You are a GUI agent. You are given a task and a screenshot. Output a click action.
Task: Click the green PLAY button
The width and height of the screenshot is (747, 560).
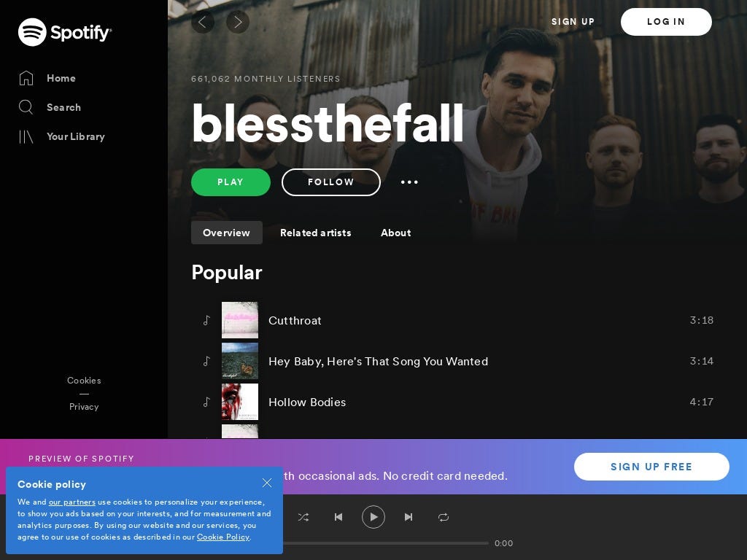(231, 182)
